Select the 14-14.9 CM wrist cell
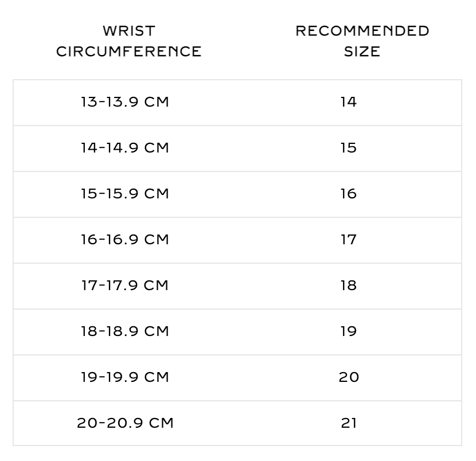Image resolution: width=476 pixels, height=461 pixels. (x=125, y=148)
